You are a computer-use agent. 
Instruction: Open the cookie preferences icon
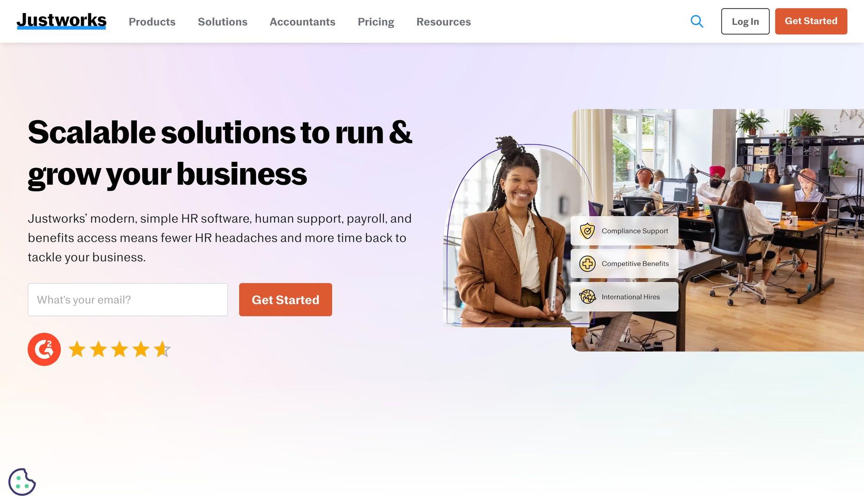click(x=22, y=482)
